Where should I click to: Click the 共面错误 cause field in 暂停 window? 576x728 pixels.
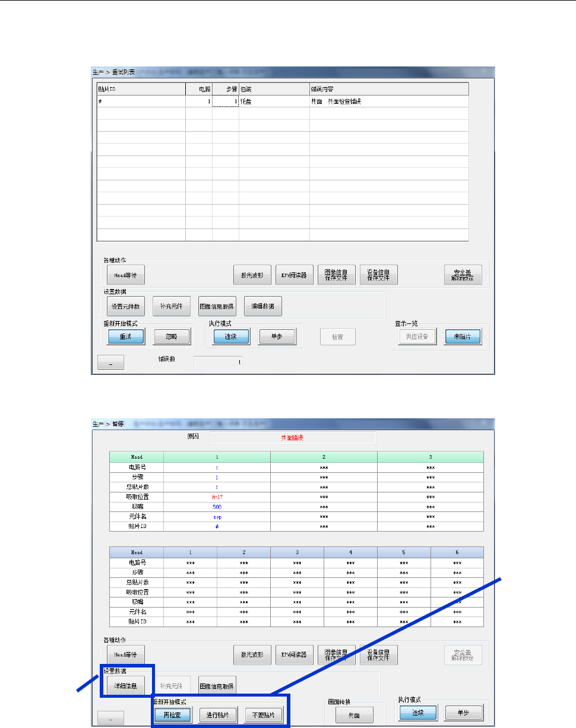[x=293, y=438]
